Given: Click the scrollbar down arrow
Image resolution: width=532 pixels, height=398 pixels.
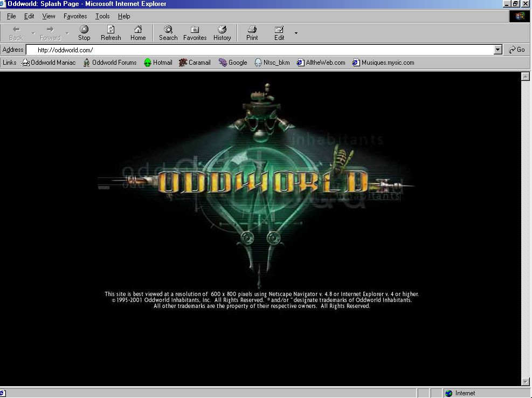Looking at the screenshot, I should pyautogui.click(x=526, y=382).
